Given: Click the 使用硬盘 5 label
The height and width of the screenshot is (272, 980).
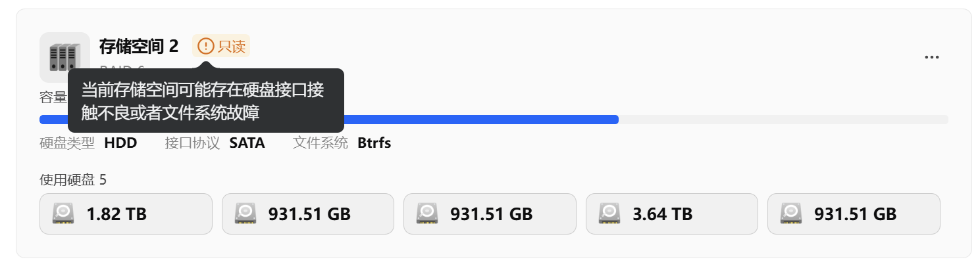Looking at the screenshot, I should pos(72,179).
